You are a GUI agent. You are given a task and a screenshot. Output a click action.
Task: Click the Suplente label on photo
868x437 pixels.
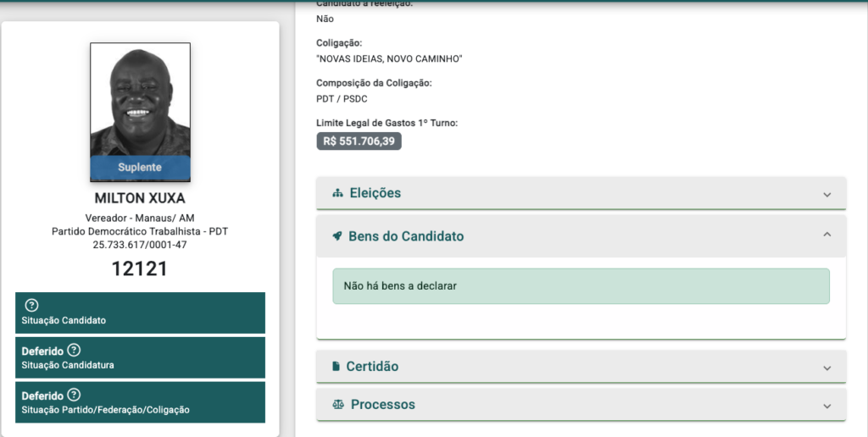pyautogui.click(x=140, y=168)
